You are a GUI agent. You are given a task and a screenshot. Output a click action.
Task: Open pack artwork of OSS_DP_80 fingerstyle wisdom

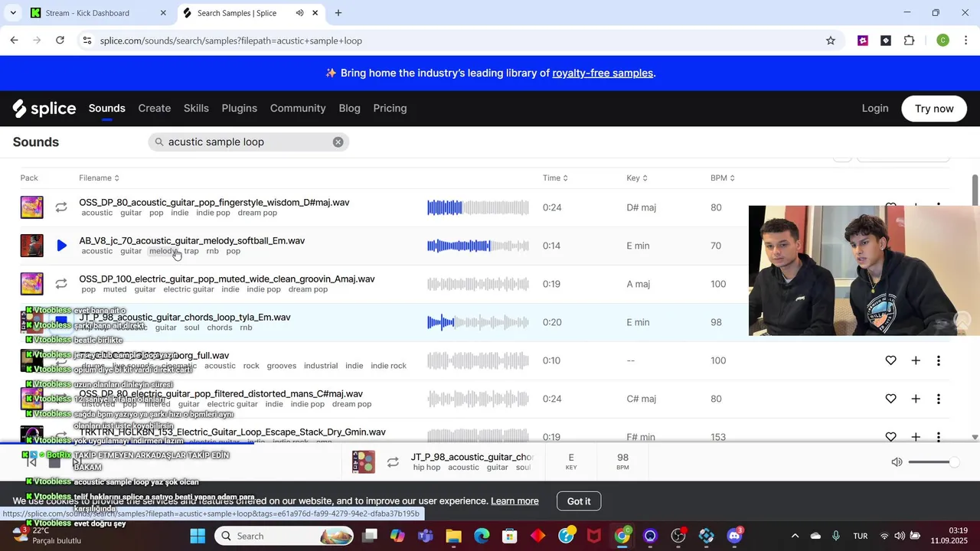(32, 207)
